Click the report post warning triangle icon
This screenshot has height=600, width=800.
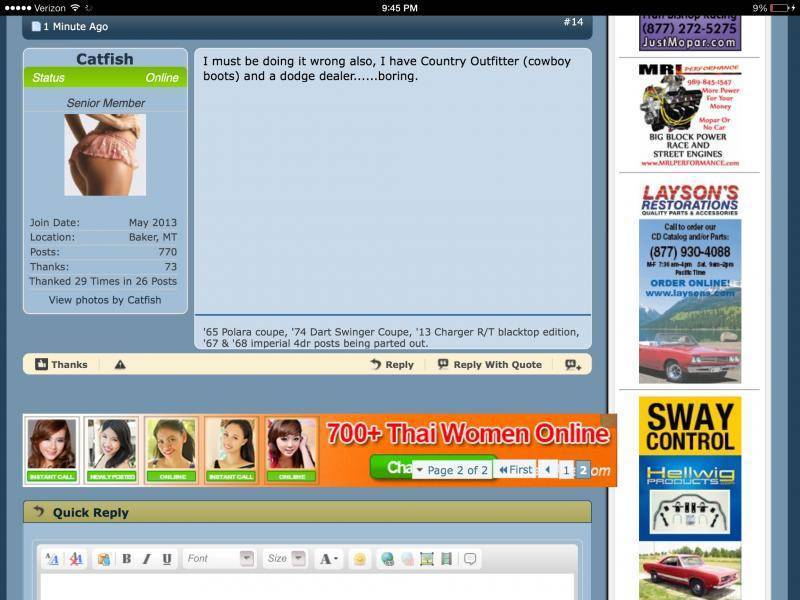pyautogui.click(x=120, y=365)
